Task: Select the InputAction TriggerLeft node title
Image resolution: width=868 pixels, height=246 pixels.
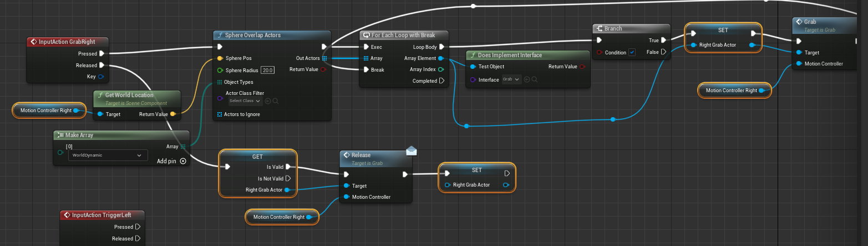Action: click(x=100, y=215)
